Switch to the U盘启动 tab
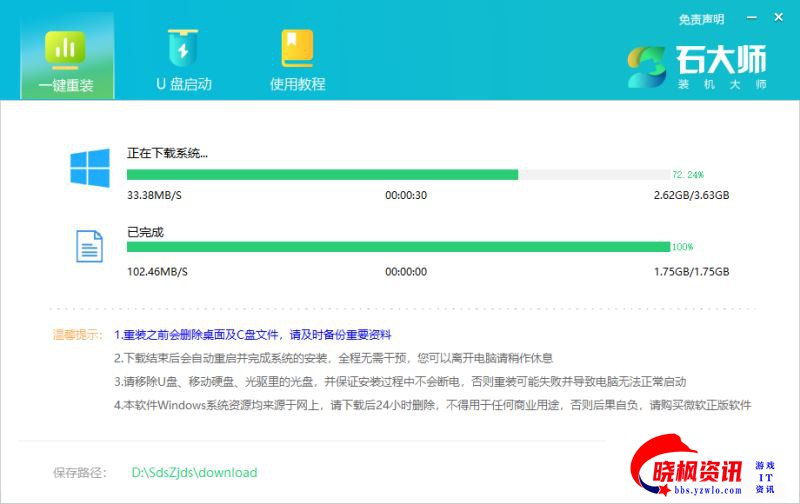The image size is (800, 504). (x=183, y=60)
